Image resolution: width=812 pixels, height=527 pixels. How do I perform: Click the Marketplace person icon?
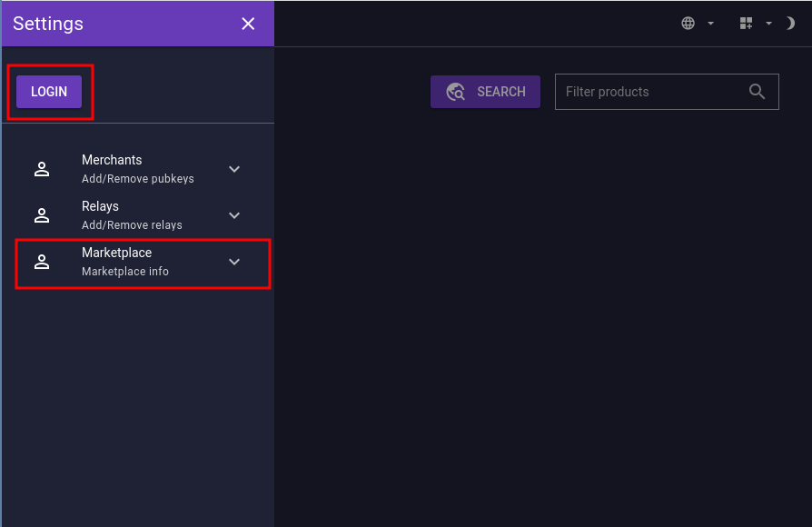tap(42, 262)
